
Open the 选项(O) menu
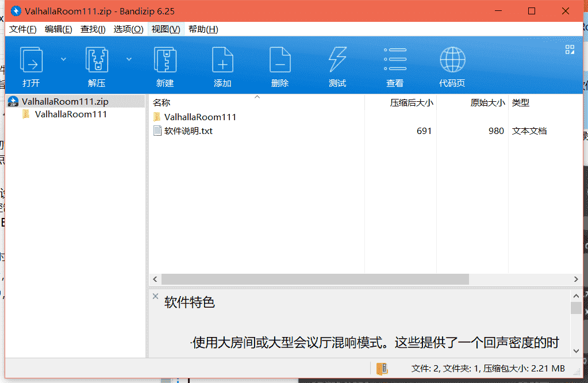pos(128,29)
